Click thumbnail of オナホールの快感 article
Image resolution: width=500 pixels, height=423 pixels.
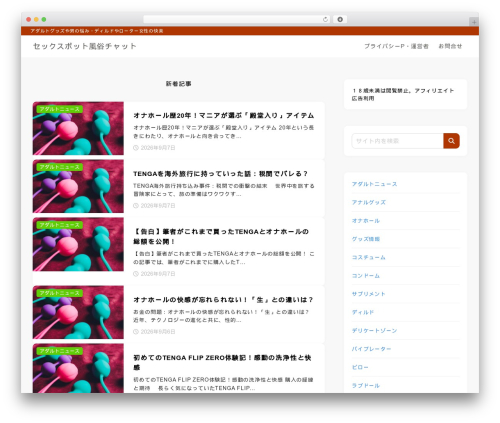coord(78,312)
